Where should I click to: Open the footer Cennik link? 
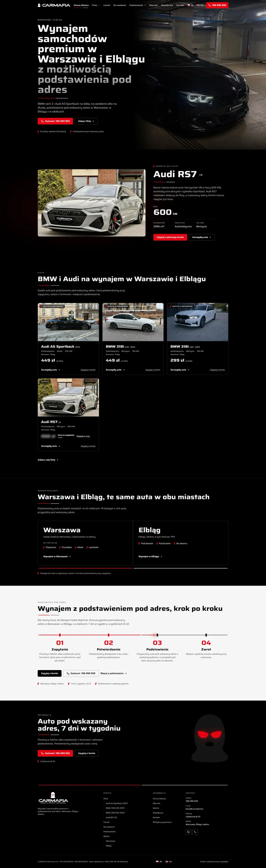tap(106, 822)
